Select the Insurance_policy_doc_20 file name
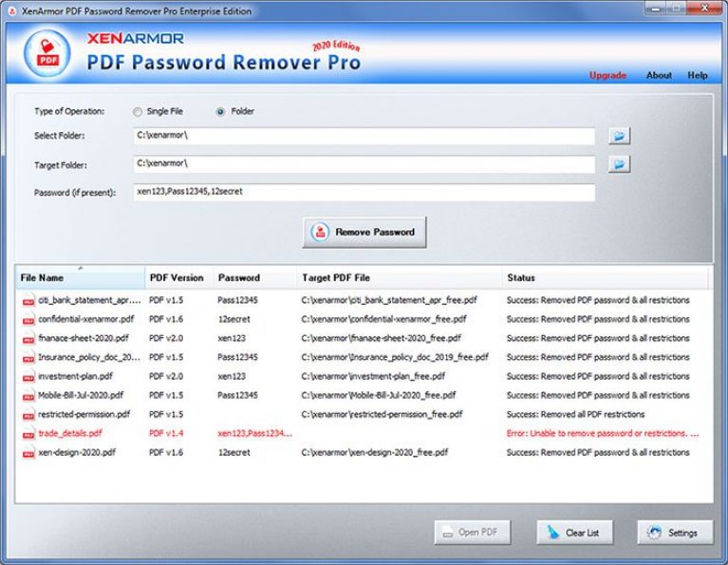Screen dimensions: 728x565 click(88, 357)
